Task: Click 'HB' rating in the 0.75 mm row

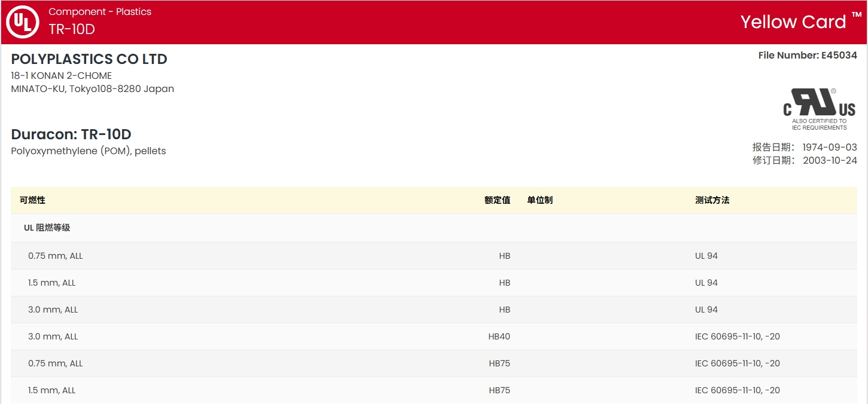Action: pos(504,256)
